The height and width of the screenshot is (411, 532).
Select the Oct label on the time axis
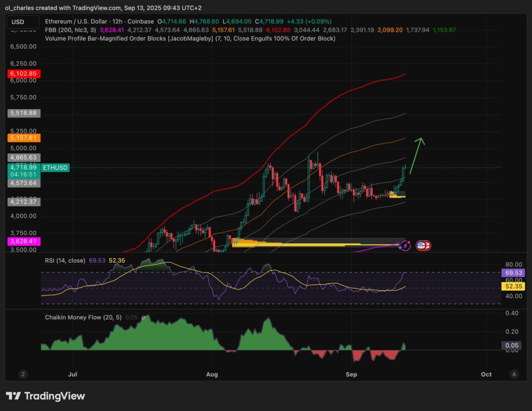coord(487,374)
